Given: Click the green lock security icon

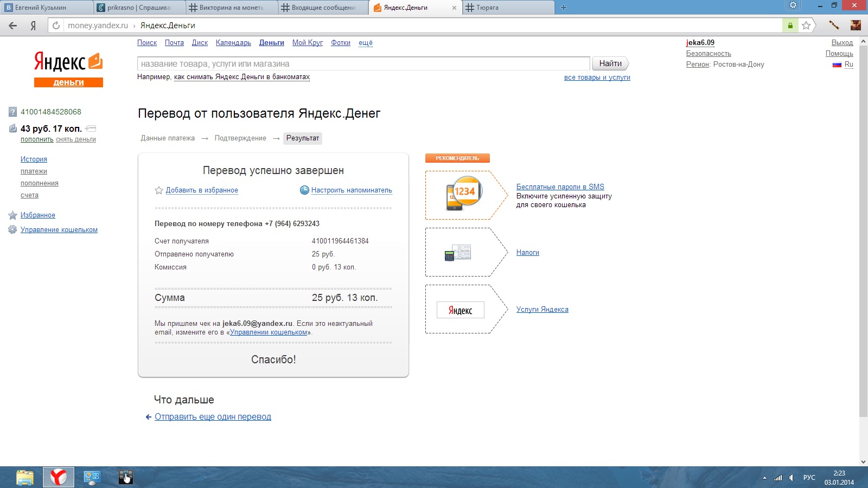Looking at the screenshot, I should pyautogui.click(x=790, y=25).
